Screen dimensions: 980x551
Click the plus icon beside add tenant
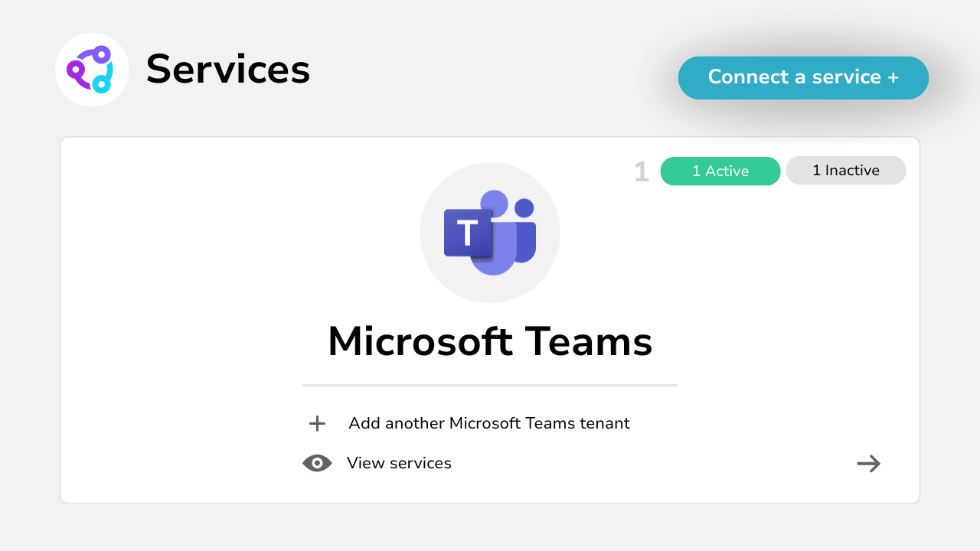[316, 423]
